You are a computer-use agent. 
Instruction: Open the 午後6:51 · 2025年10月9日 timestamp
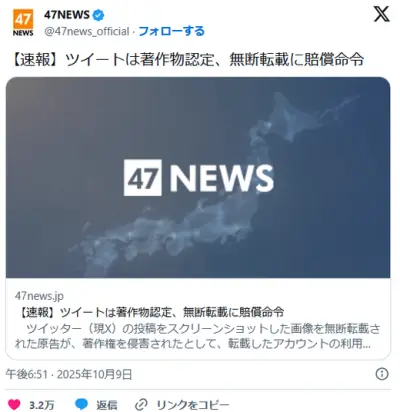69,374
